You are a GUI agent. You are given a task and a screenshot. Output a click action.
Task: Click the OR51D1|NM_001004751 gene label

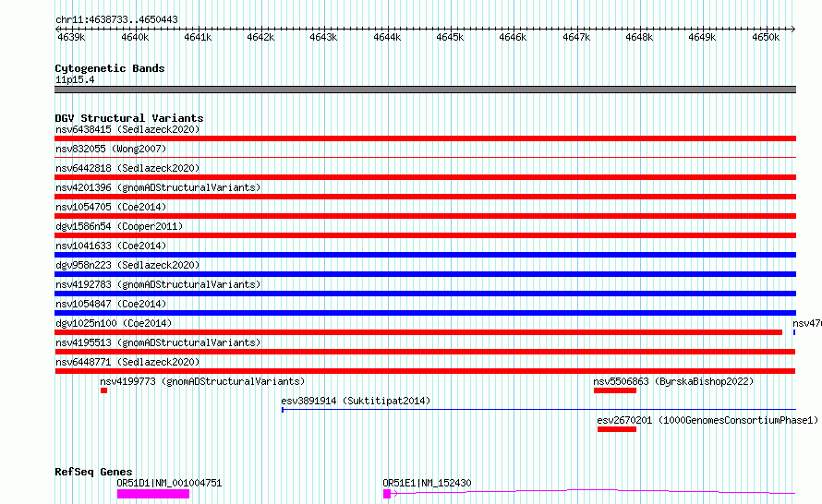pos(169,483)
